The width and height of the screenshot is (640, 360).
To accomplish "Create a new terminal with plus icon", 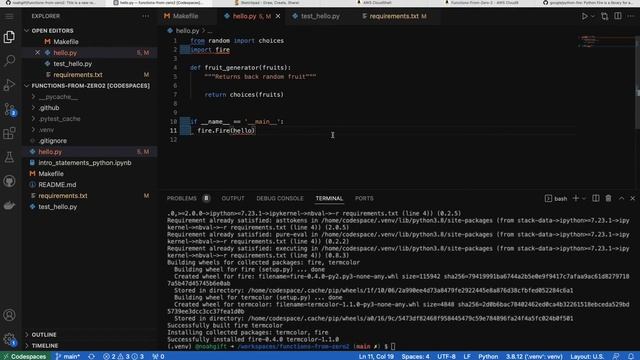I will point(576,198).
